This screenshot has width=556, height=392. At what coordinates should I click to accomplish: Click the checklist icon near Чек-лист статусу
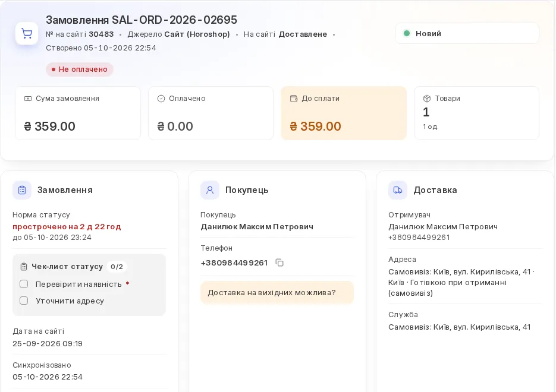(x=24, y=267)
